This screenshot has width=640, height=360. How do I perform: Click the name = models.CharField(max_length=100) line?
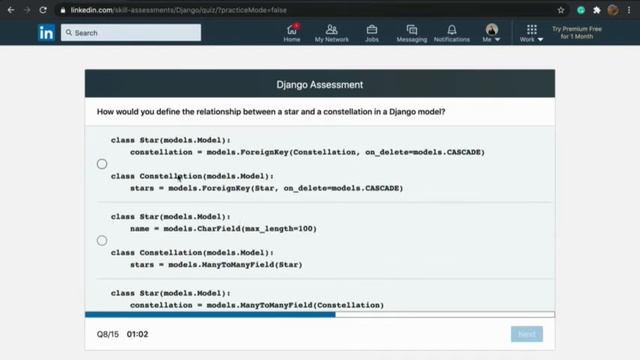pyautogui.click(x=223, y=229)
